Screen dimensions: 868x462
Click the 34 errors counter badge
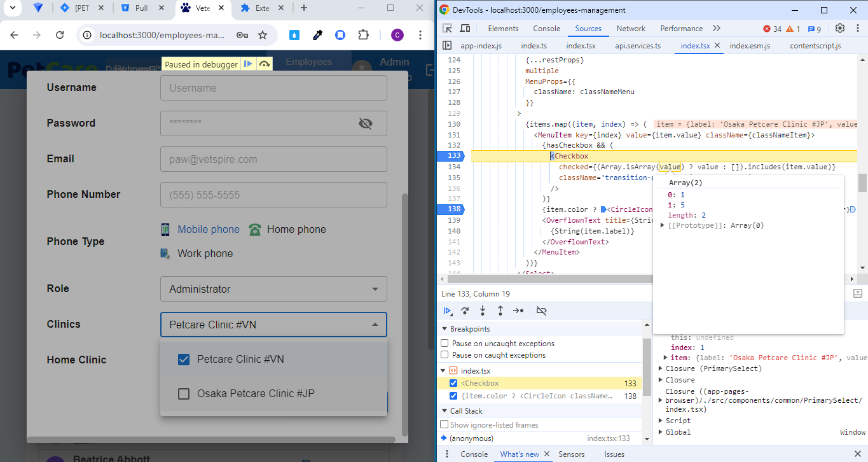[x=772, y=29]
